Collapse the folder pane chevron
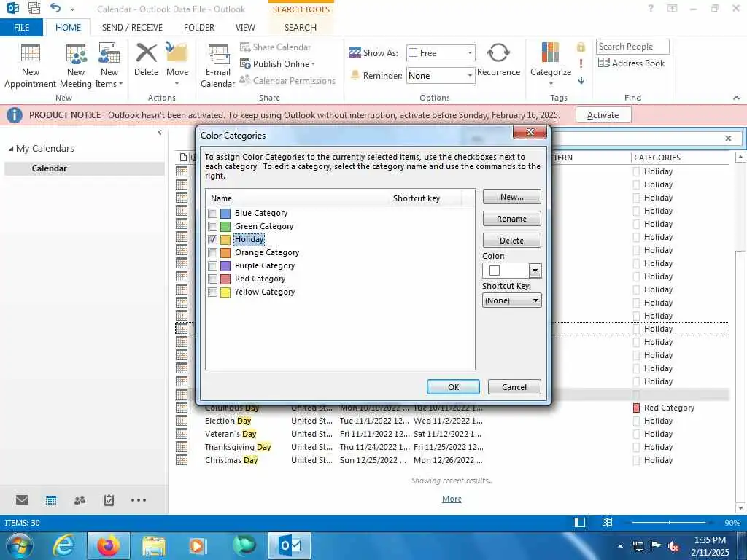747x560 pixels. (160, 133)
